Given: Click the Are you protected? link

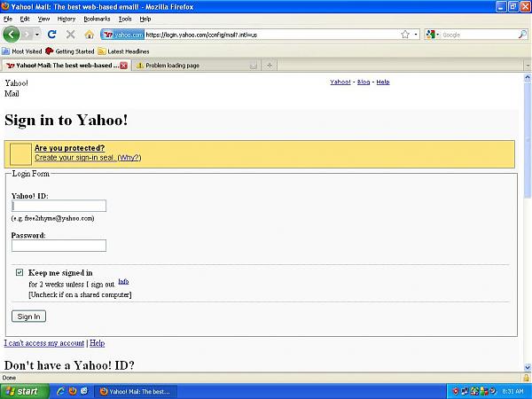Looking at the screenshot, I should (69, 148).
